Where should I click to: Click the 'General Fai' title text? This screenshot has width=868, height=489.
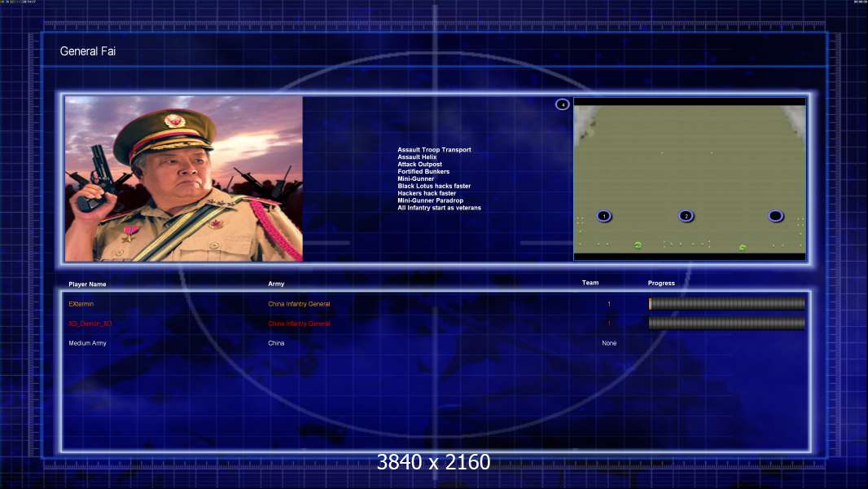tap(87, 51)
